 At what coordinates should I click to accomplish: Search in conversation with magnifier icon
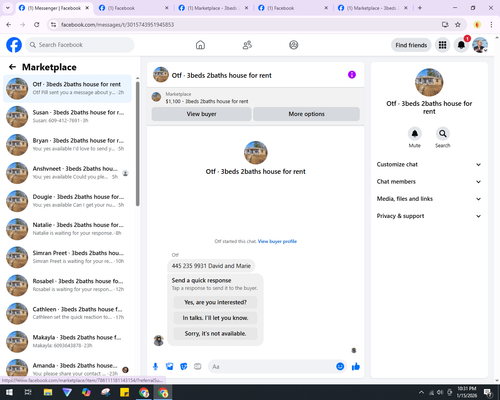click(x=443, y=134)
